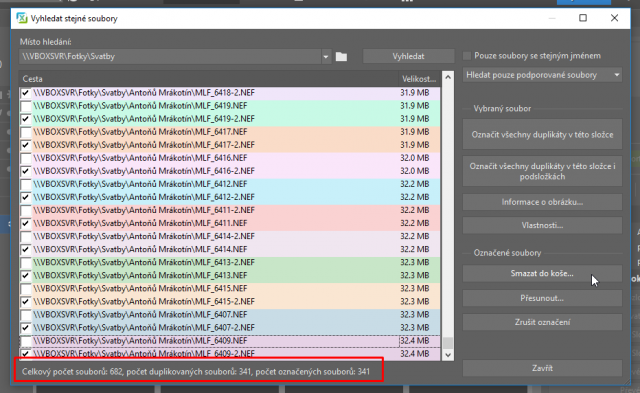Open the search location dropdown arrow
Screen dimensions: 640x393
(x=326, y=57)
